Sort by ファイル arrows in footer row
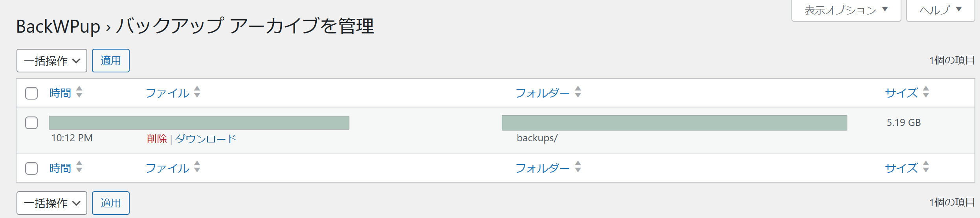The width and height of the screenshot is (980, 218). click(197, 166)
